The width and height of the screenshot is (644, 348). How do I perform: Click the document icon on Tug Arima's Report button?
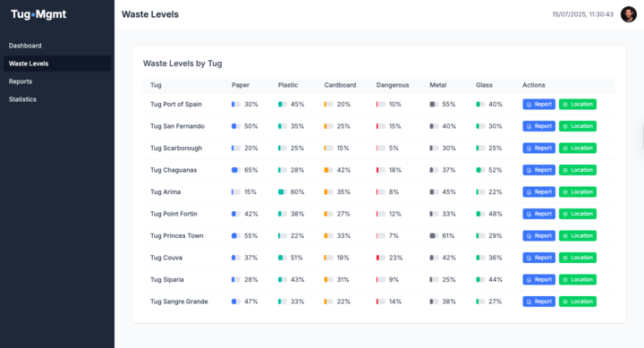pyautogui.click(x=529, y=192)
